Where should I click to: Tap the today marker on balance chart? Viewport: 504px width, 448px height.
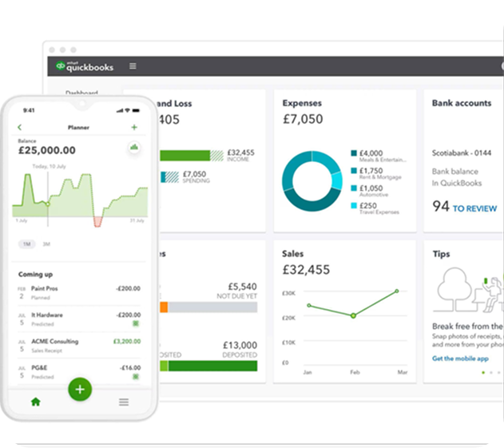[x=48, y=204]
